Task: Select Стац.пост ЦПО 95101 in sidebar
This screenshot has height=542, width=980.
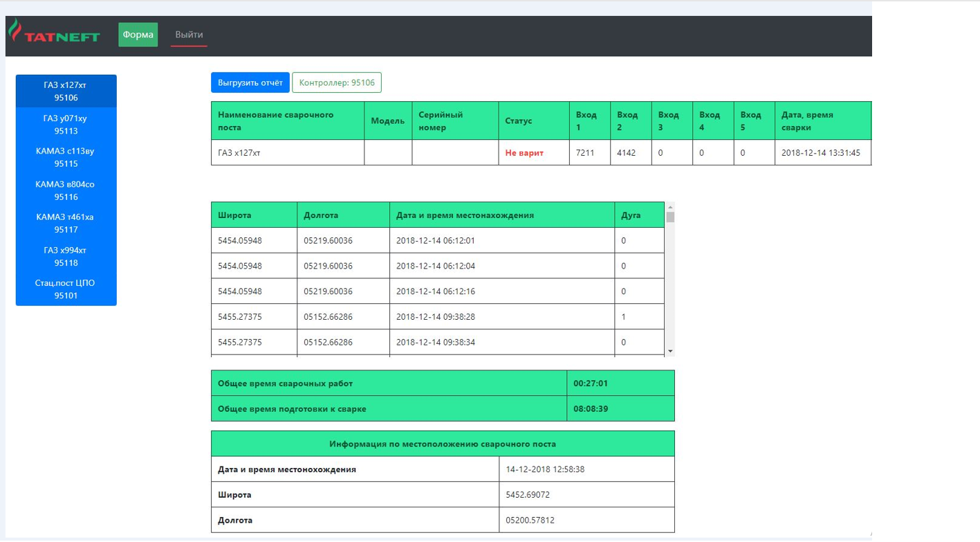Action: click(66, 289)
